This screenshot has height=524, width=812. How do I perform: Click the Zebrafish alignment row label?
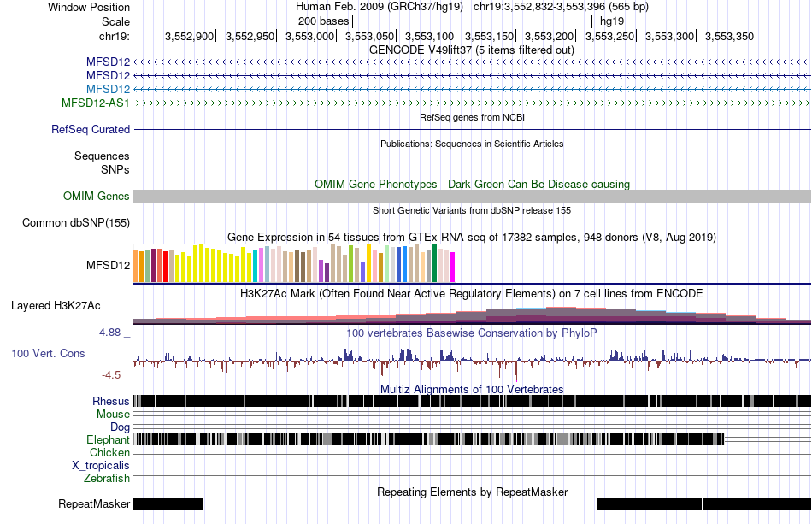tap(107, 478)
